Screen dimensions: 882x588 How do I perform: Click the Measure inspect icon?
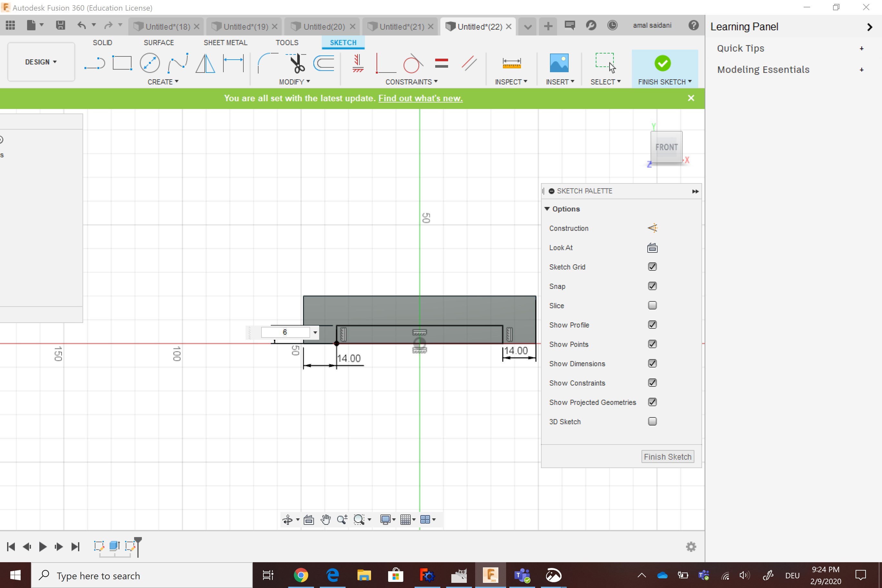[511, 63]
